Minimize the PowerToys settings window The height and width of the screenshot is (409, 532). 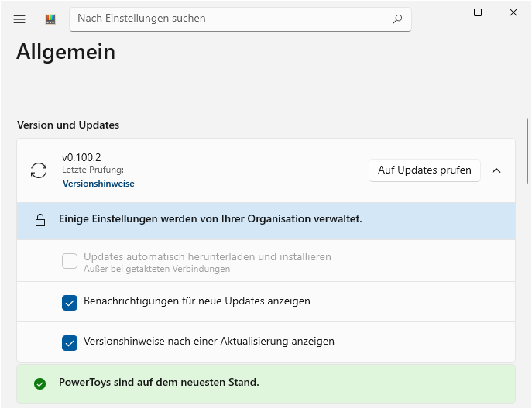click(442, 12)
